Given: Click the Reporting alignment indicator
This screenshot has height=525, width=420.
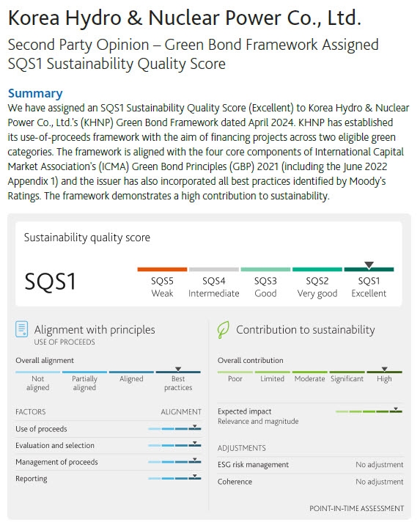Looking at the screenshot, I should pyautogui.click(x=174, y=478).
